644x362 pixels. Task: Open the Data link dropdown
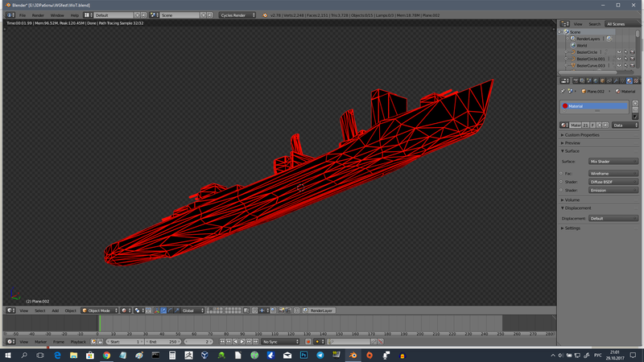click(625, 125)
